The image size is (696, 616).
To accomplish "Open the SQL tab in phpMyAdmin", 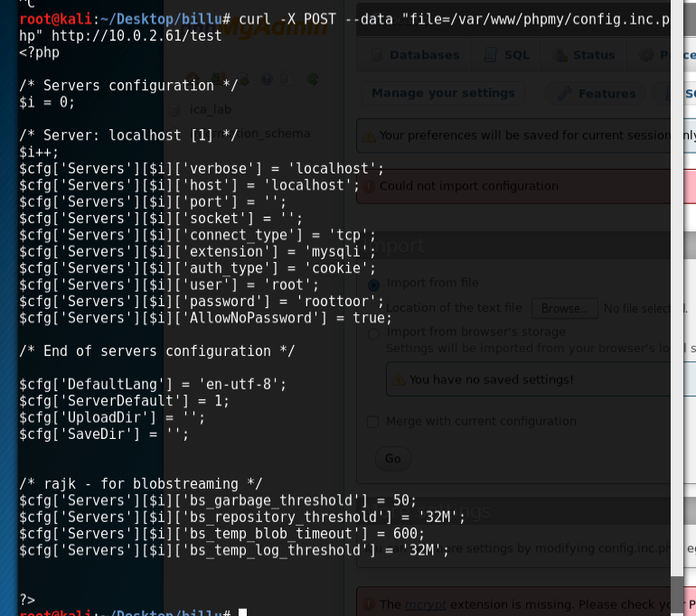I will click(x=505, y=55).
